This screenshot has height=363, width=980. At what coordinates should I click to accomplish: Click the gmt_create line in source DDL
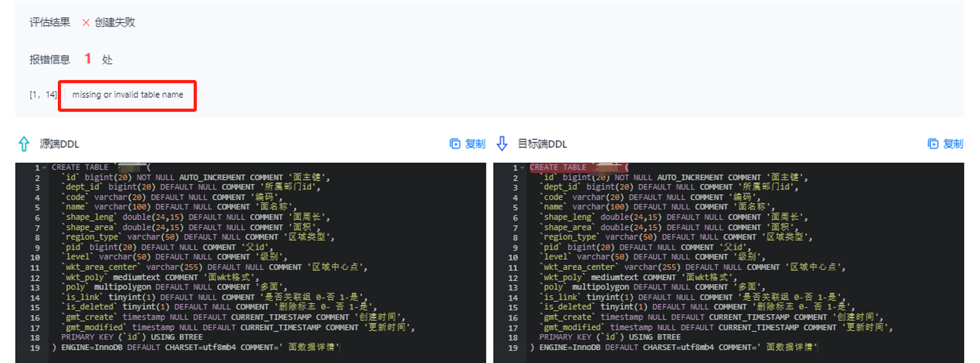pos(233,317)
